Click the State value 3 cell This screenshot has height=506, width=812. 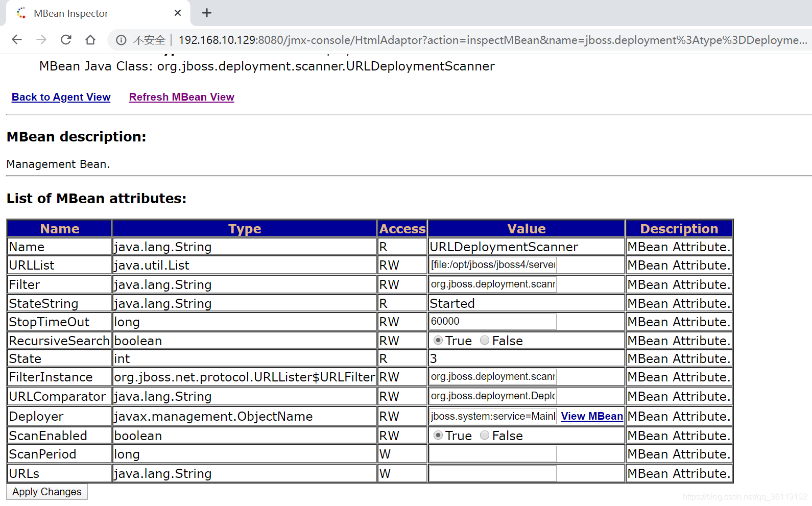click(x=527, y=358)
